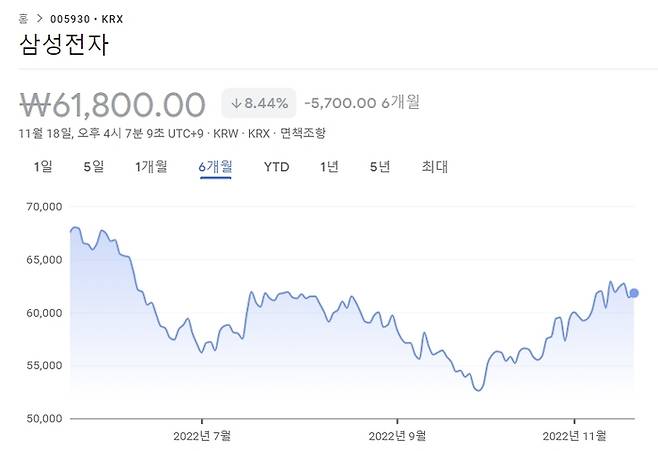Click the ₩61,800.00 price figure
This screenshot has height=451, width=658.
click(112, 105)
